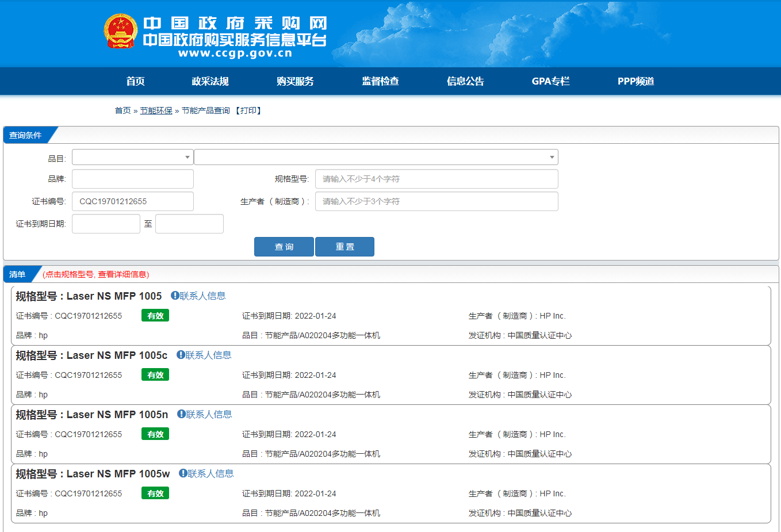Open model link Laser NS MFP 1005w
The height and width of the screenshot is (532, 781).
coord(118,474)
